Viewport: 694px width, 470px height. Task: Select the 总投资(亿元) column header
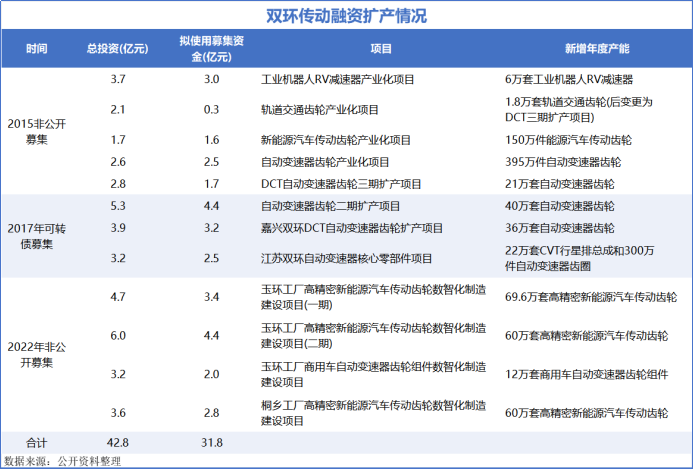117,49
